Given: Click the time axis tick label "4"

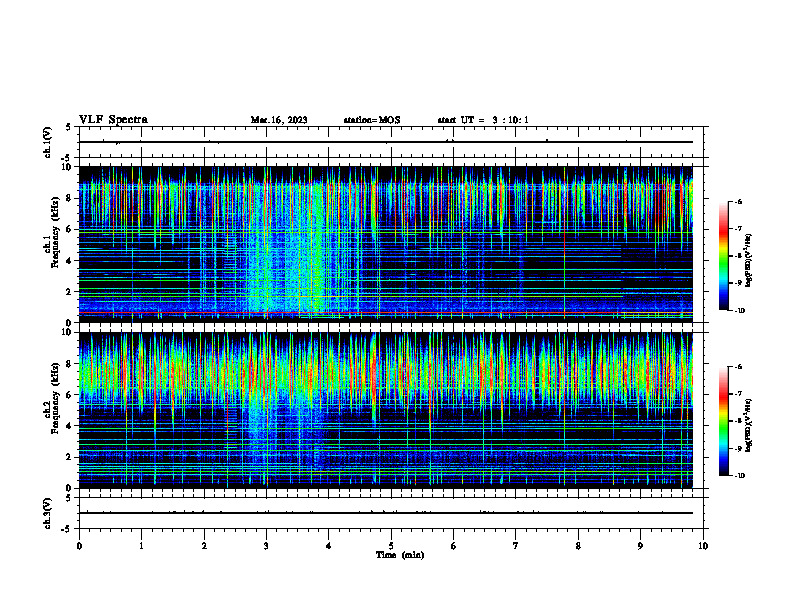Looking at the screenshot, I should (329, 546).
